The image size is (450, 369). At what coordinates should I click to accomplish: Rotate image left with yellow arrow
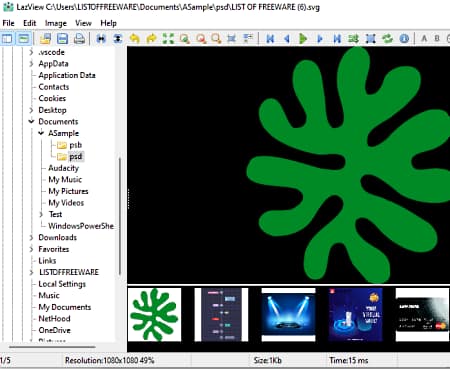coord(134,39)
